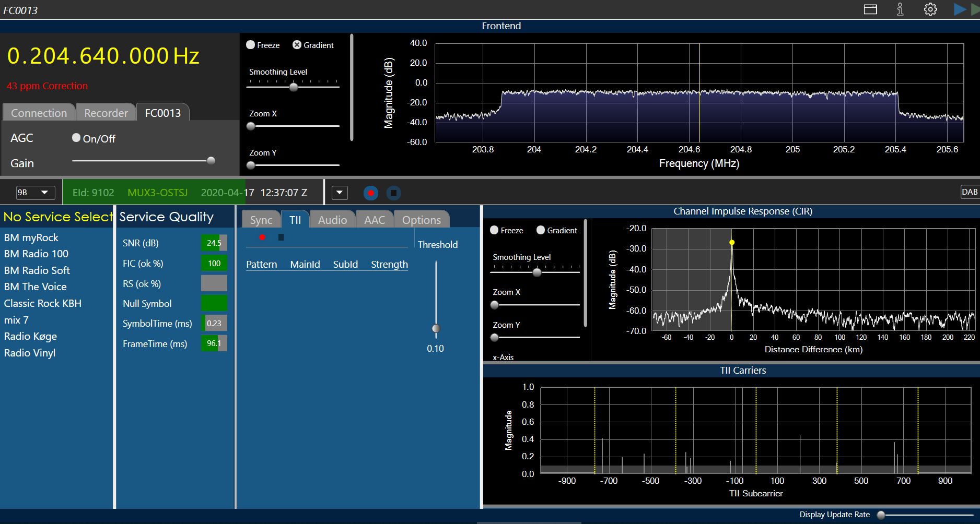The width and height of the screenshot is (980, 524).
Task: Open the Recorder tab
Action: [106, 113]
